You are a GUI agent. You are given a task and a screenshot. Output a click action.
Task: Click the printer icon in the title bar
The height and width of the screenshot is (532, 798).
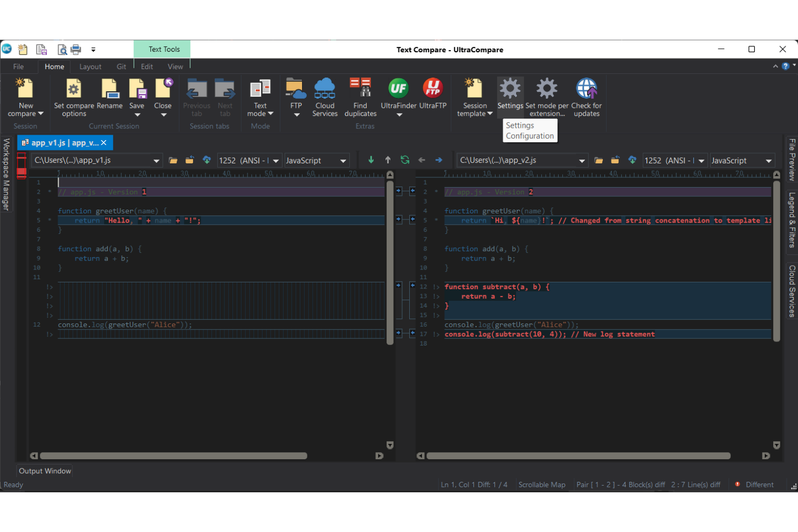(76, 50)
